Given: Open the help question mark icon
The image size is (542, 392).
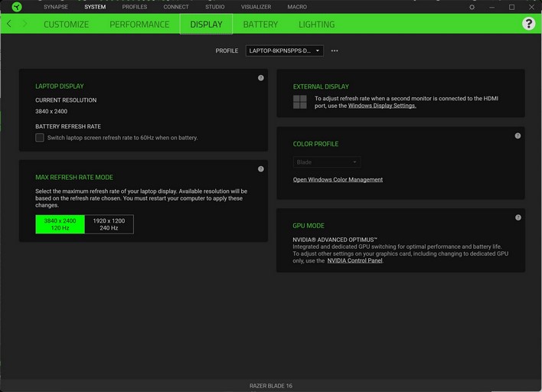Looking at the screenshot, I should coord(528,24).
